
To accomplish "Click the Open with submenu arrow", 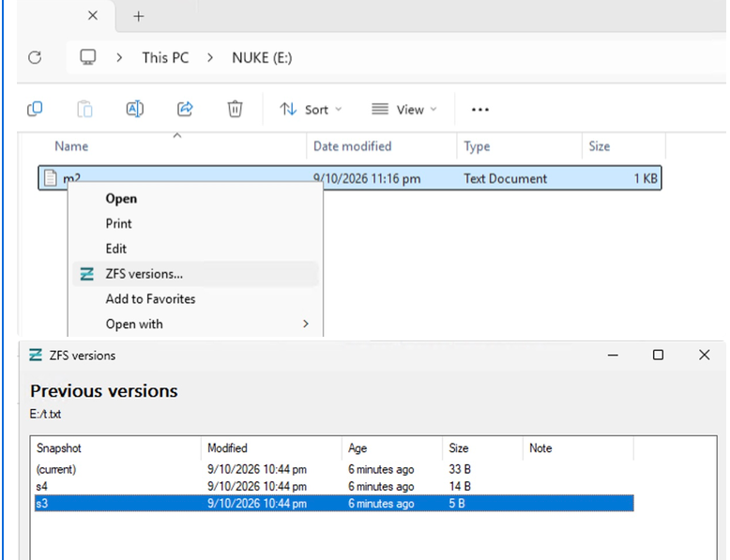I will [305, 324].
